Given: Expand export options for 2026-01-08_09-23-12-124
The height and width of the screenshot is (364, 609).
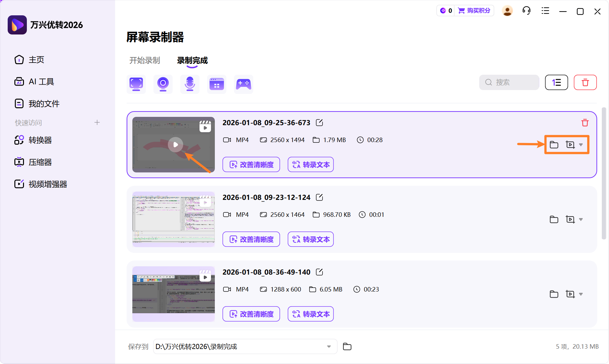Looking at the screenshot, I should [581, 219].
